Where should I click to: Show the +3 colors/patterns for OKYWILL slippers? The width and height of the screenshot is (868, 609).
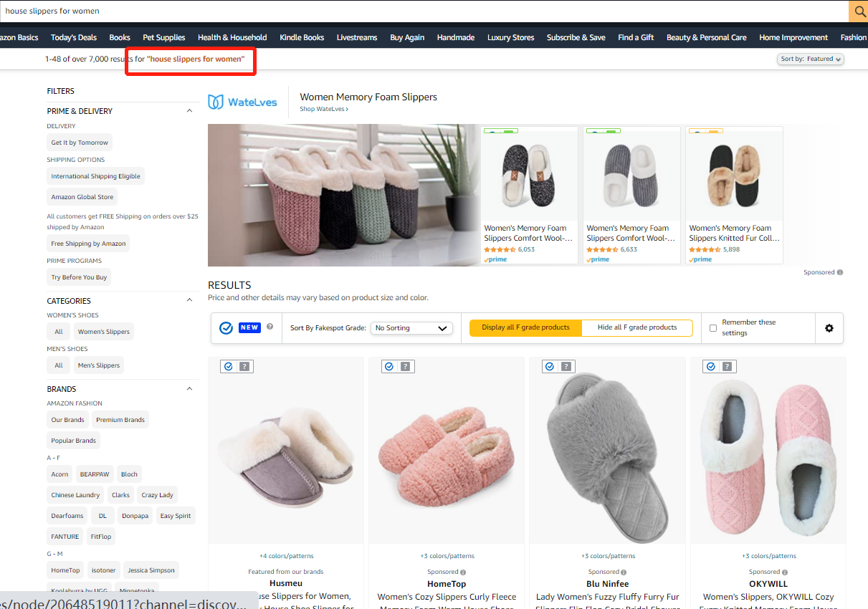pos(768,556)
